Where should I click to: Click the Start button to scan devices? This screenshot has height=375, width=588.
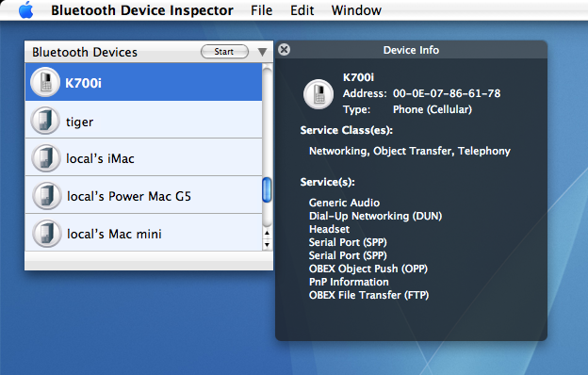(x=224, y=52)
